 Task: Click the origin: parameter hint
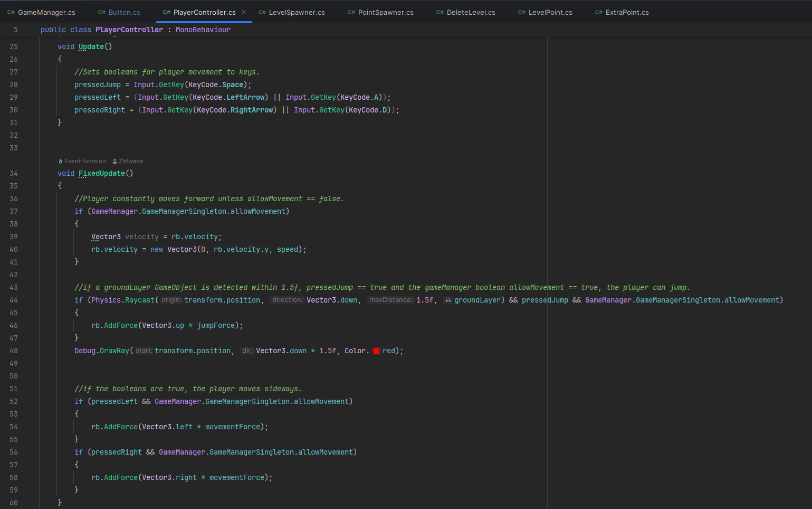[171, 300]
